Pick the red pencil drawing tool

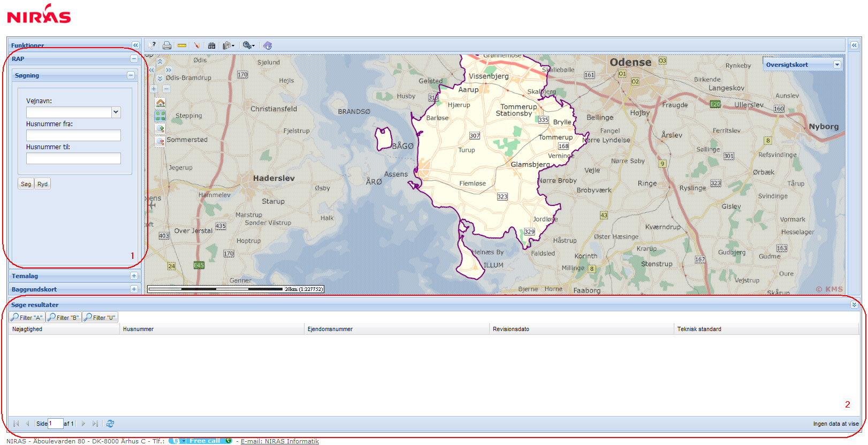click(197, 45)
